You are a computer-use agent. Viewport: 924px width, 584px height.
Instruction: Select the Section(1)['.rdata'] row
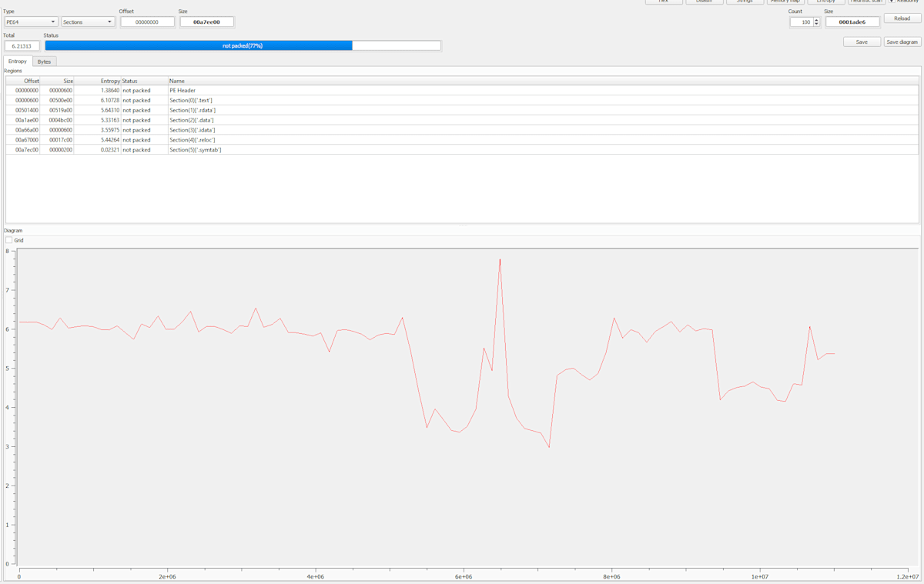(x=462, y=110)
